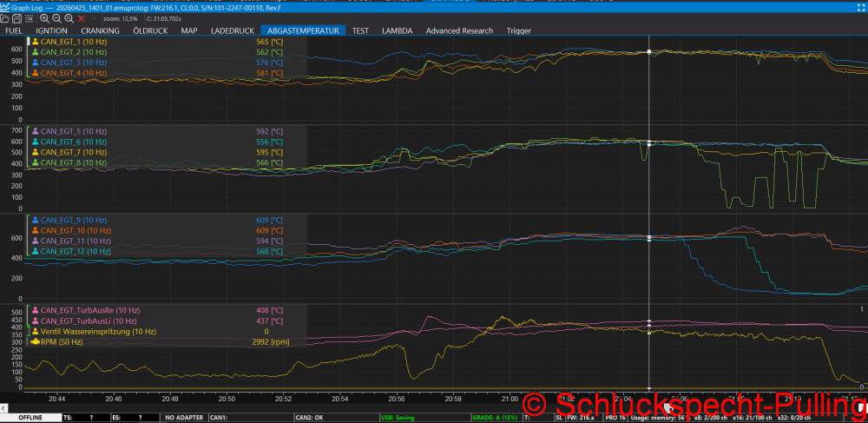Image resolution: width=868 pixels, height=423 pixels.
Task: Click the zoom out magnifier icon
Action: [x=57, y=19]
